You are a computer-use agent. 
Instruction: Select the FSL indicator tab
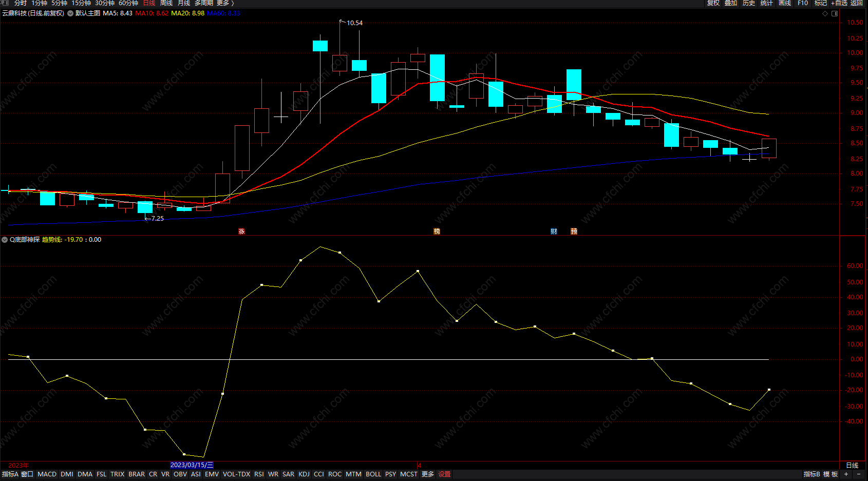pos(101,474)
